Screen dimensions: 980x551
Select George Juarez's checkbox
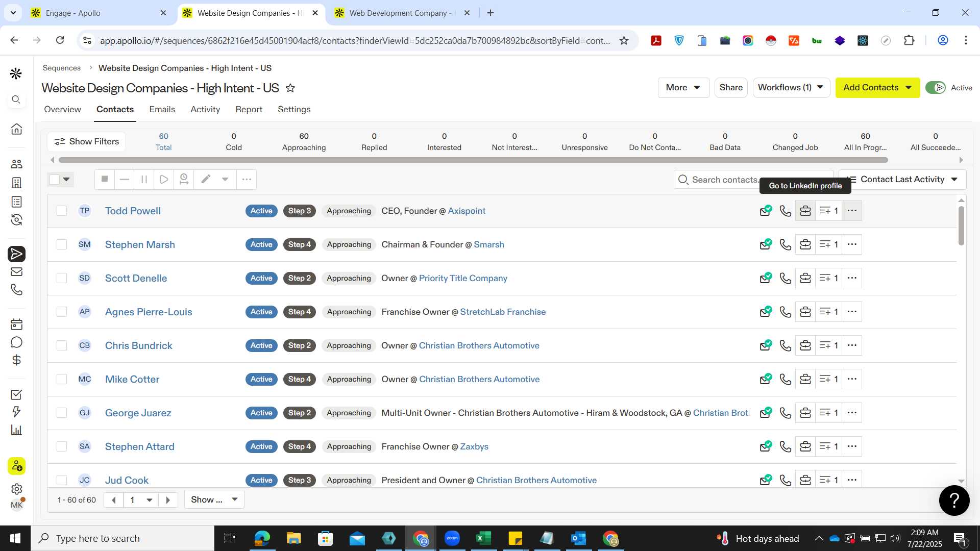[x=62, y=413]
